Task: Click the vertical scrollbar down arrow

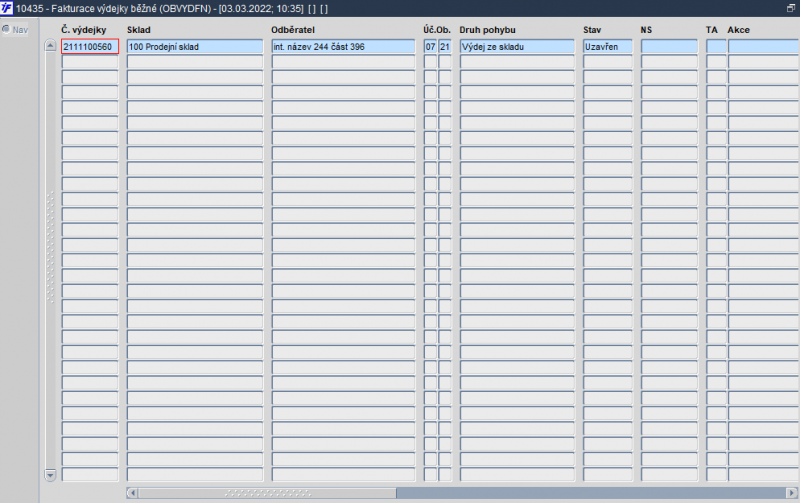Action: [x=50, y=475]
